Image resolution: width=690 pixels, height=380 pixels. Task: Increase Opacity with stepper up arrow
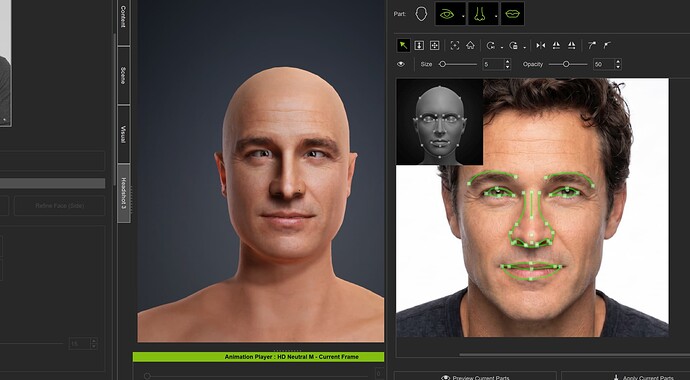618,62
